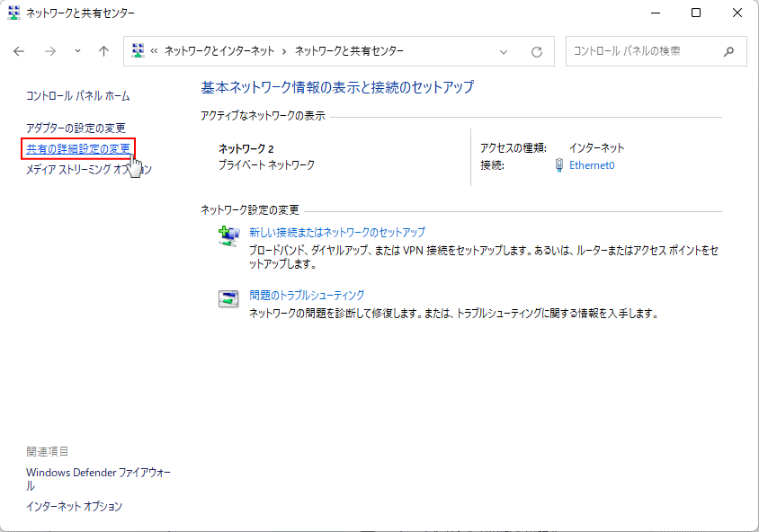The image size is (759, 532).
Task: Click 共有の詳細設定の変更 link
Action: [78, 148]
